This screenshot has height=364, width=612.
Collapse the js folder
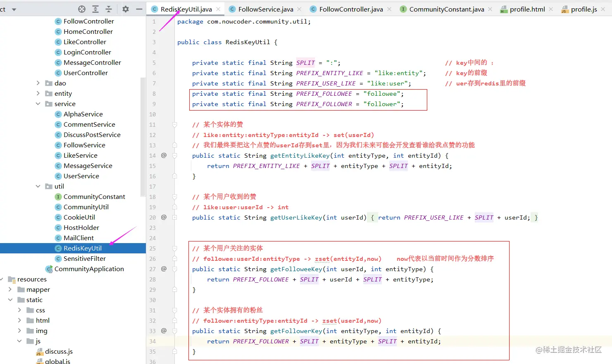(19, 341)
